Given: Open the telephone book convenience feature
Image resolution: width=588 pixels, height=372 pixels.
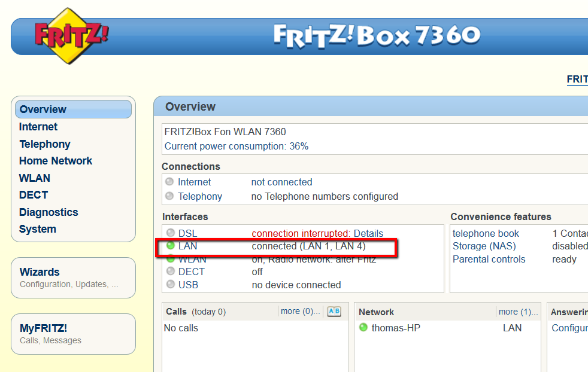Looking at the screenshot, I should 486,233.
